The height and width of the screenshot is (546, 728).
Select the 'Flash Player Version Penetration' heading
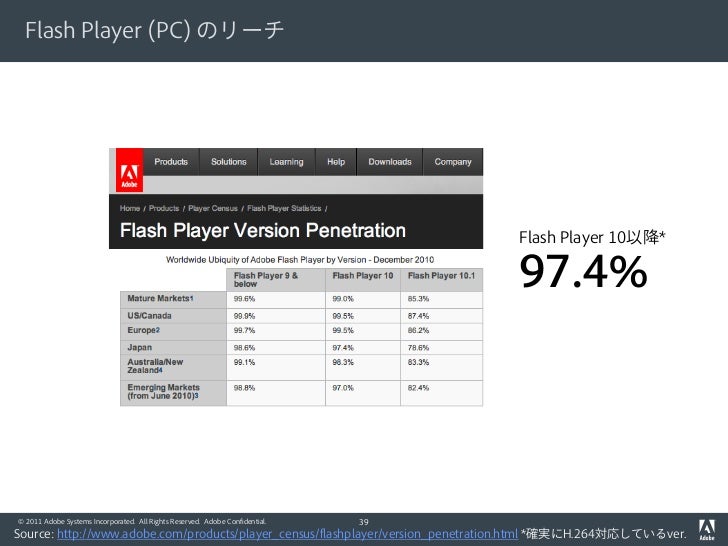pyautogui.click(x=263, y=230)
